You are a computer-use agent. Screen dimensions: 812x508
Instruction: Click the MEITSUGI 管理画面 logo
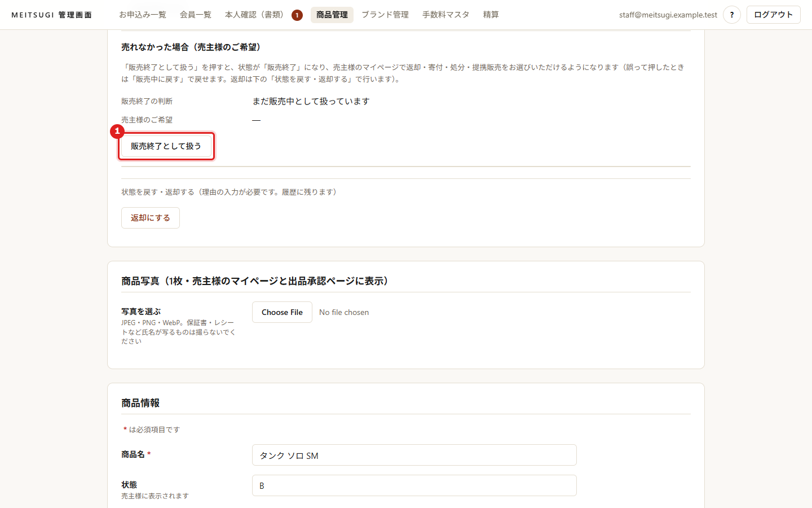click(x=52, y=15)
